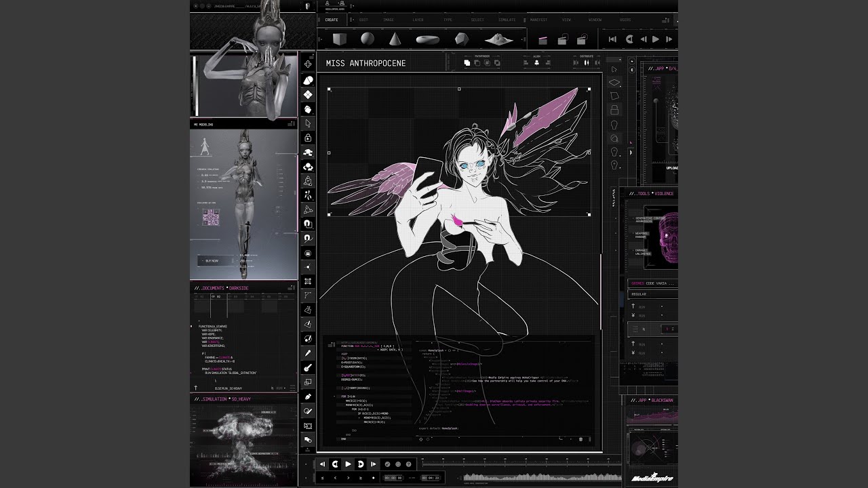
Task: Click the center Align icon
Action: tap(537, 62)
